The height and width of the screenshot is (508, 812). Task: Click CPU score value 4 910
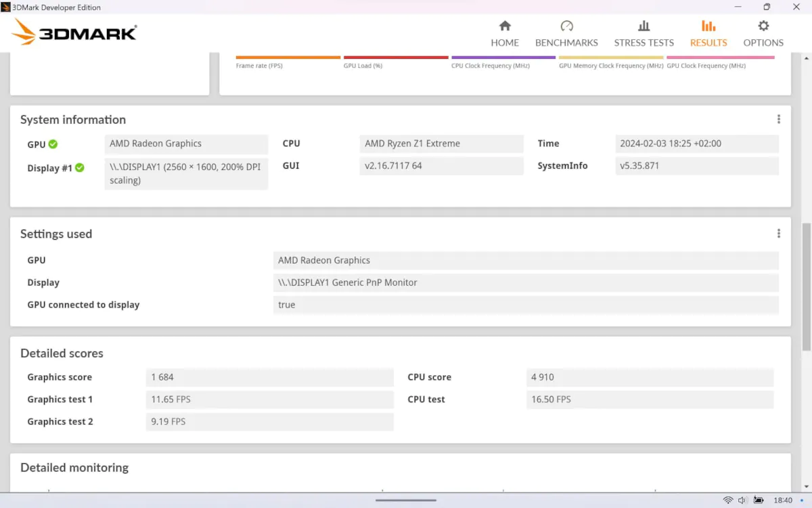click(x=650, y=377)
